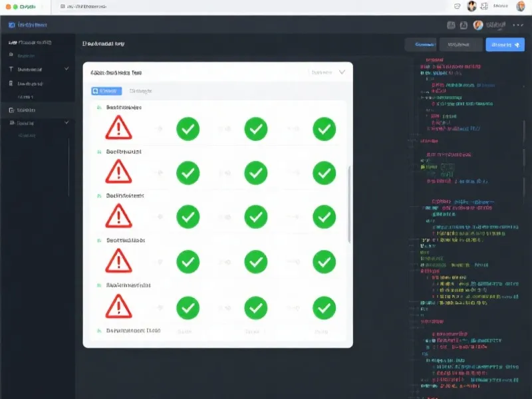The image size is (532, 399).
Task: Select the warning triangle icon in the third row
Action: click(118, 216)
